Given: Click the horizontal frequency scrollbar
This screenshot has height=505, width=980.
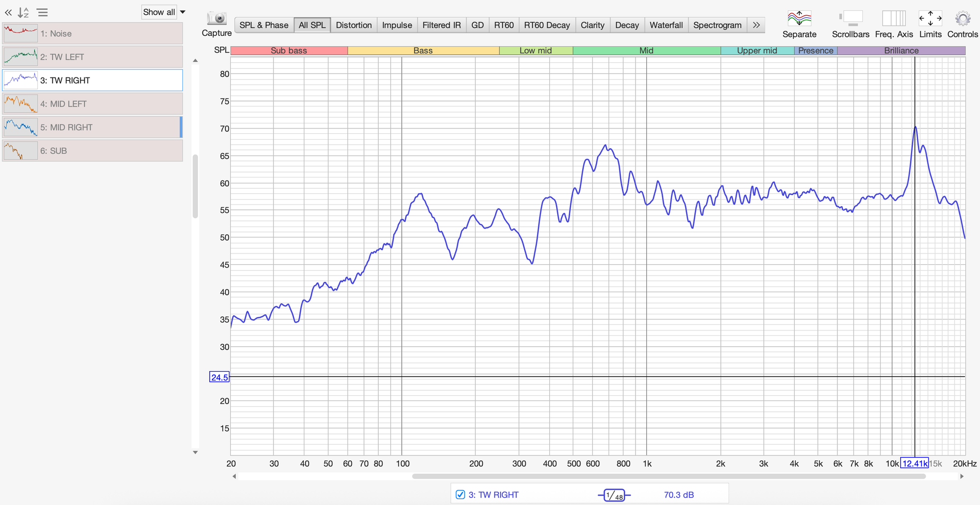Looking at the screenshot, I should 669,476.
